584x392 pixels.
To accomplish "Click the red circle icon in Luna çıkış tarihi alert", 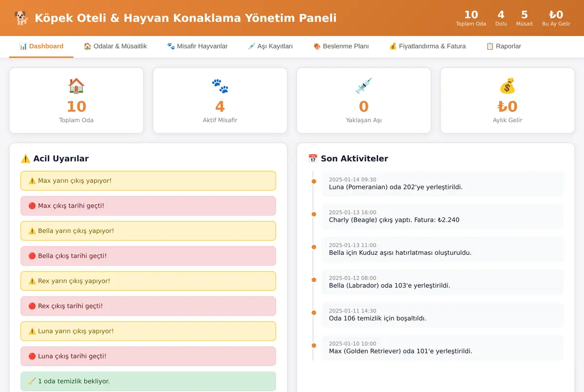I will click(x=32, y=356).
